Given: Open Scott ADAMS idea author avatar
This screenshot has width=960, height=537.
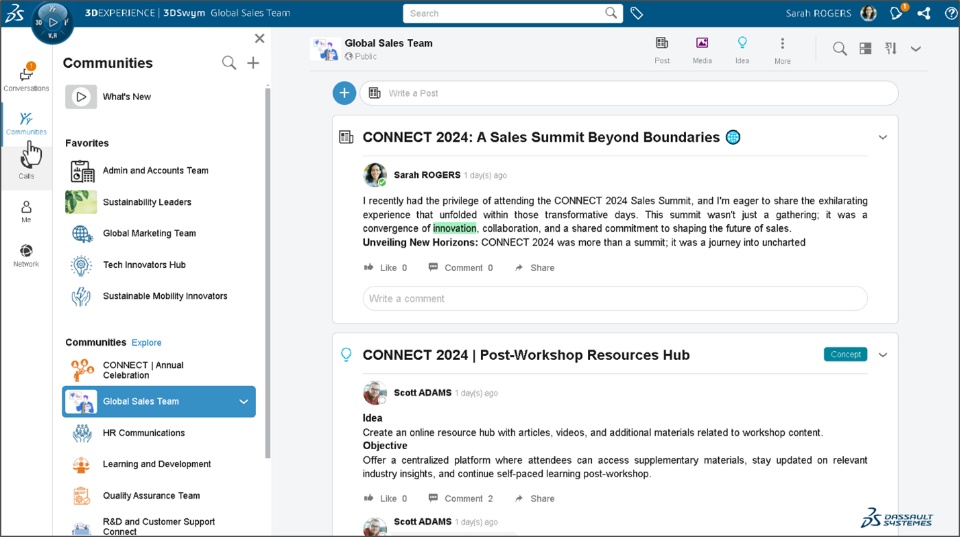Looking at the screenshot, I should point(375,393).
